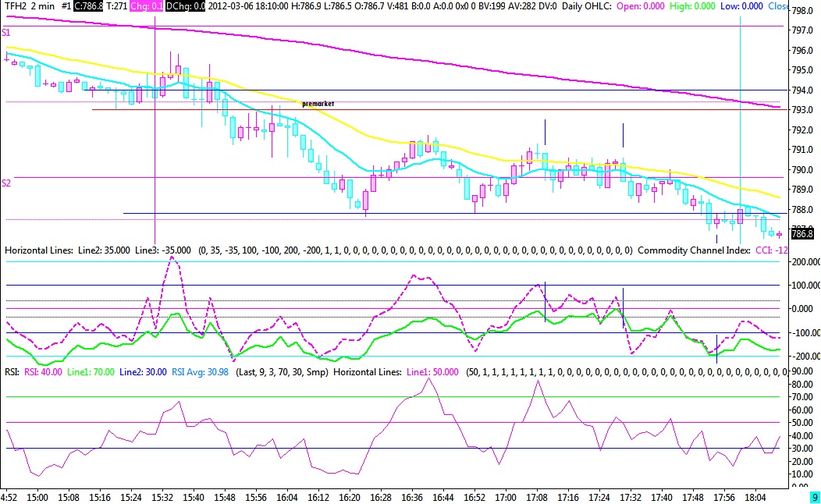The image size is (821, 504).
Task: Click the 30.00 RSI axis label
Action: 801,449
